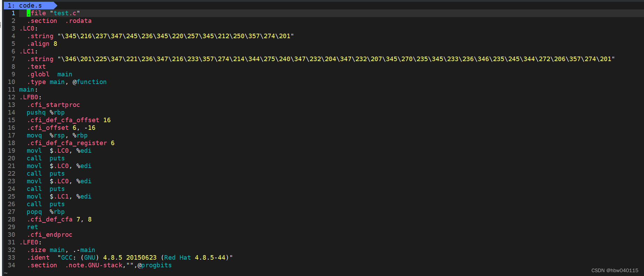Click the .file "test.c" directive line
The image size is (644, 276).
tap(53, 13)
